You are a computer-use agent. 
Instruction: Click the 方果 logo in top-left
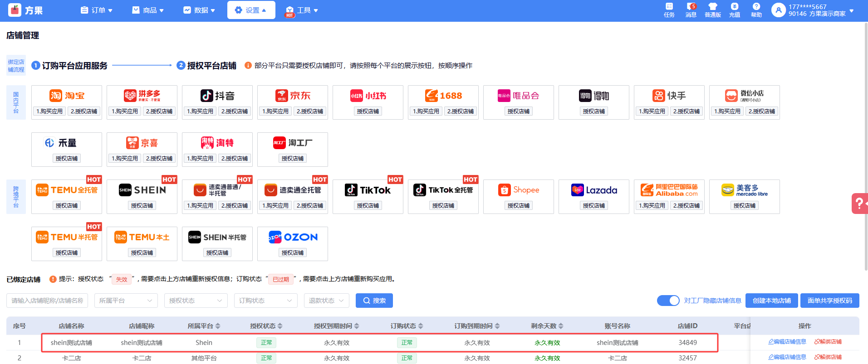tap(26, 10)
